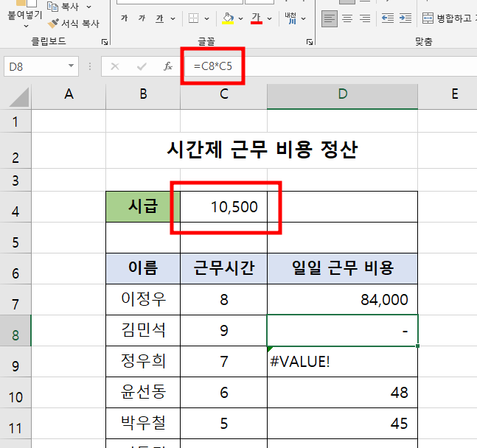Toggle bold (가) formatting
Image resolution: width=477 pixels, height=448 pixels.
(124, 18)
